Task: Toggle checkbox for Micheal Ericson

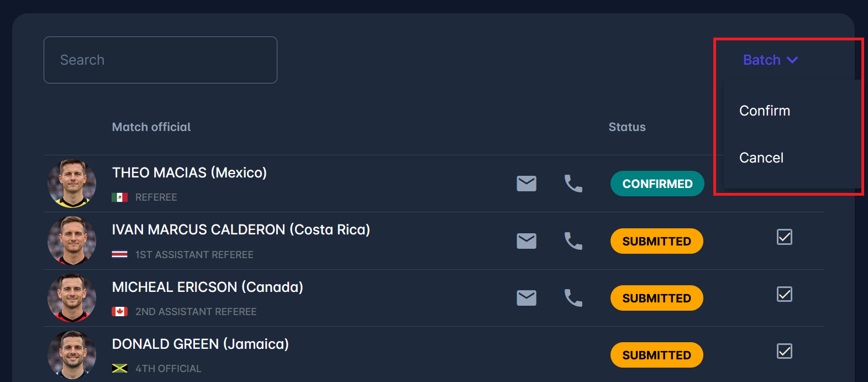Action: pyautogui.click(x=784, y=294)
